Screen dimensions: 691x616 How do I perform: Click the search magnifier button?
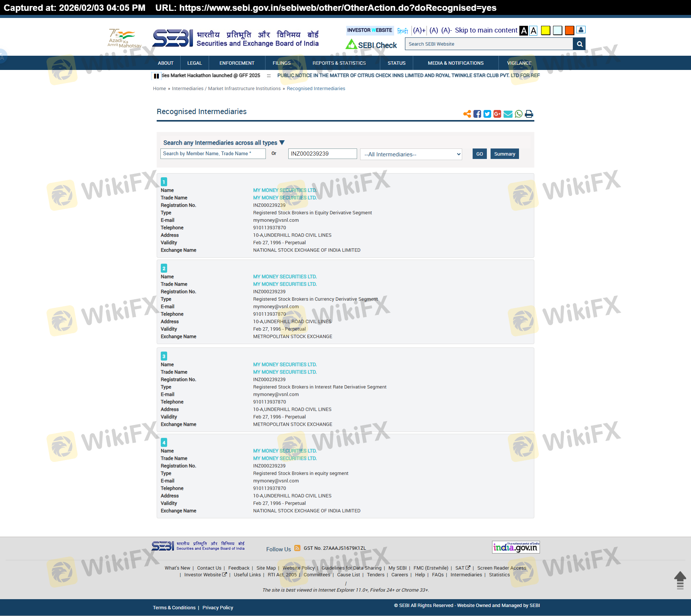579,44
